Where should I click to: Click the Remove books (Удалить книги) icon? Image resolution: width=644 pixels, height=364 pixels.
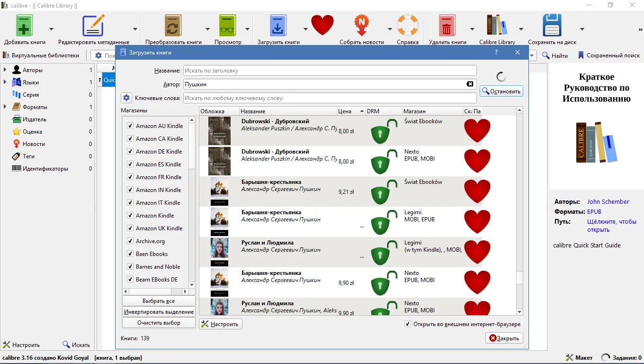pos(447,25)
